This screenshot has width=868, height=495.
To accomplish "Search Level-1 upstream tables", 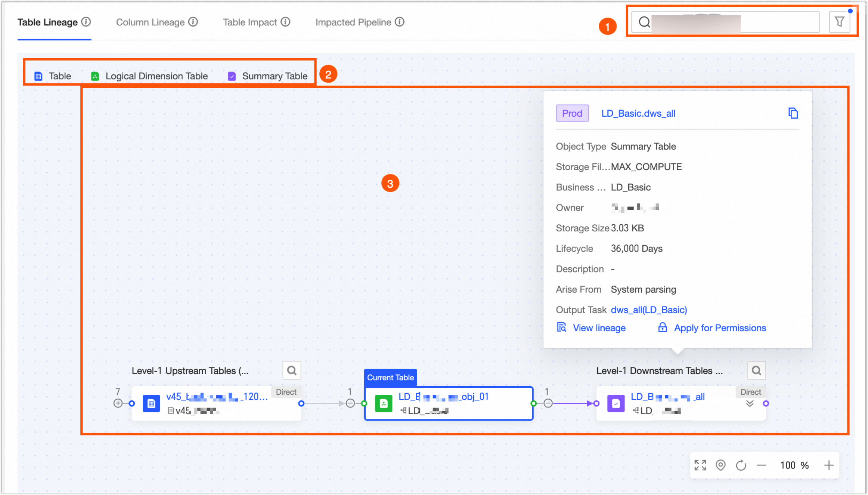I will click(x=292, y=371).
